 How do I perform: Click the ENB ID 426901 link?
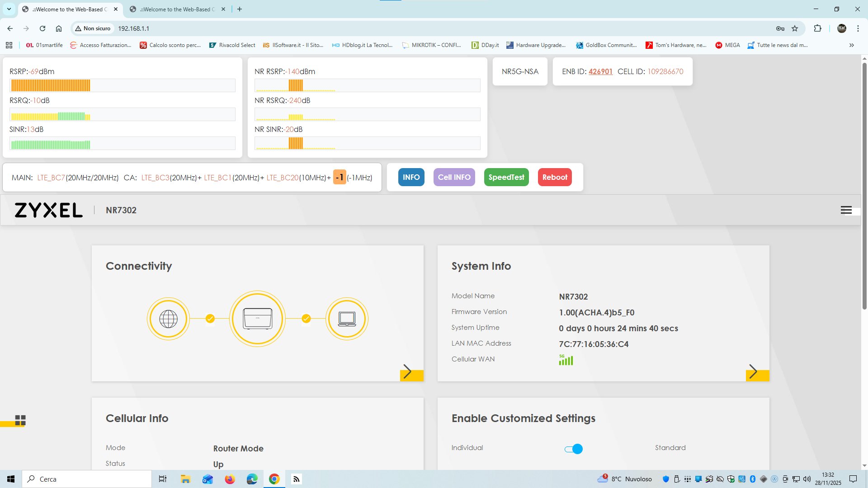(600, 71)
